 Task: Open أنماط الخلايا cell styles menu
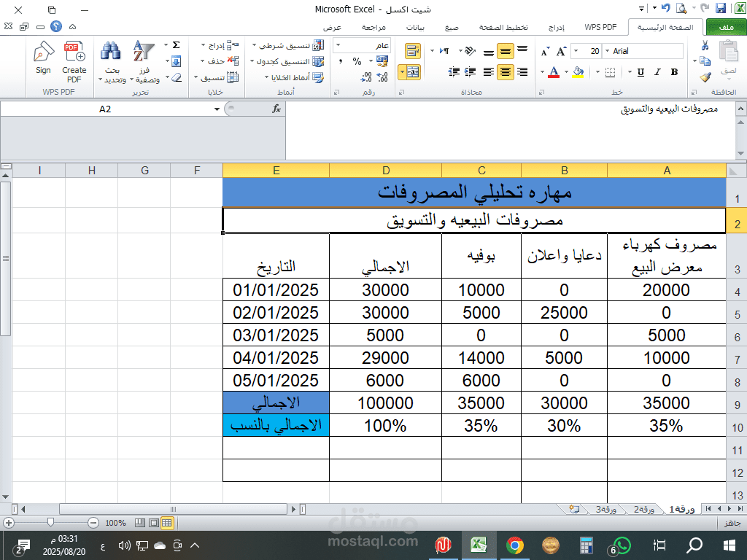pos(295,77)
